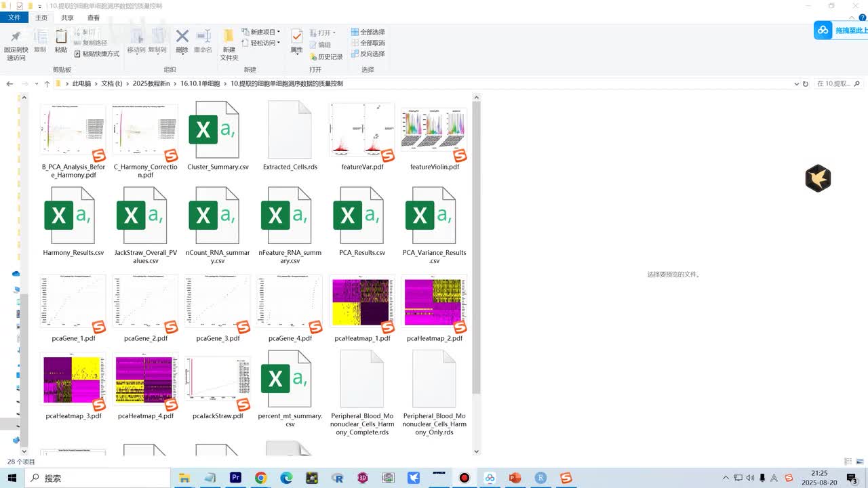Image resolution: width=868 pixels, height=488 pixels.
Task: Refresh the current folder view
Action: [806, 84]
